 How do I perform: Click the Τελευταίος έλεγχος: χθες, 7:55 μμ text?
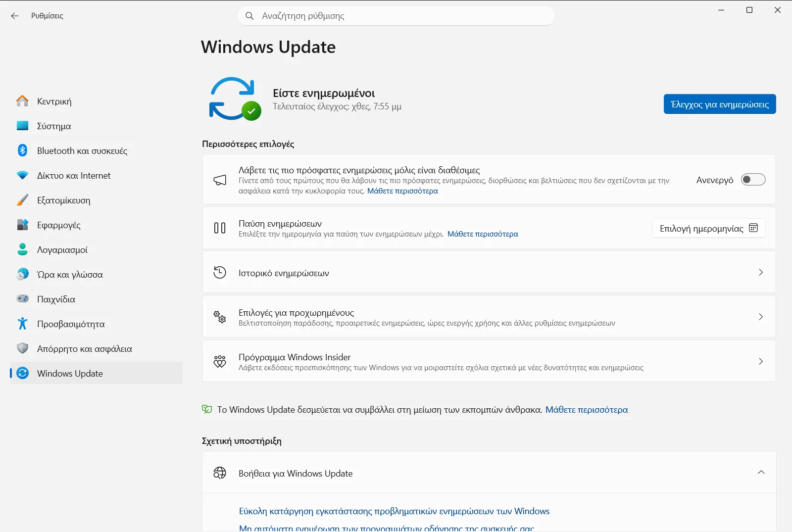pos(337,106)
